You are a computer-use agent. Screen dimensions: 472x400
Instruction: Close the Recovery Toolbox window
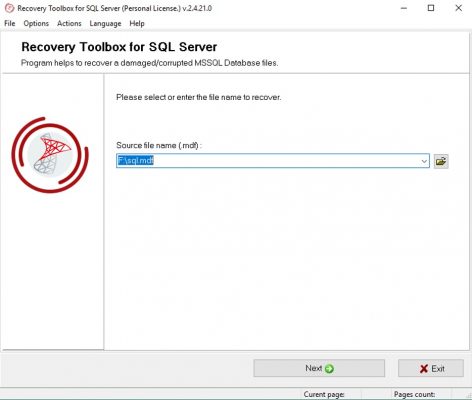[x=459, y=8]
